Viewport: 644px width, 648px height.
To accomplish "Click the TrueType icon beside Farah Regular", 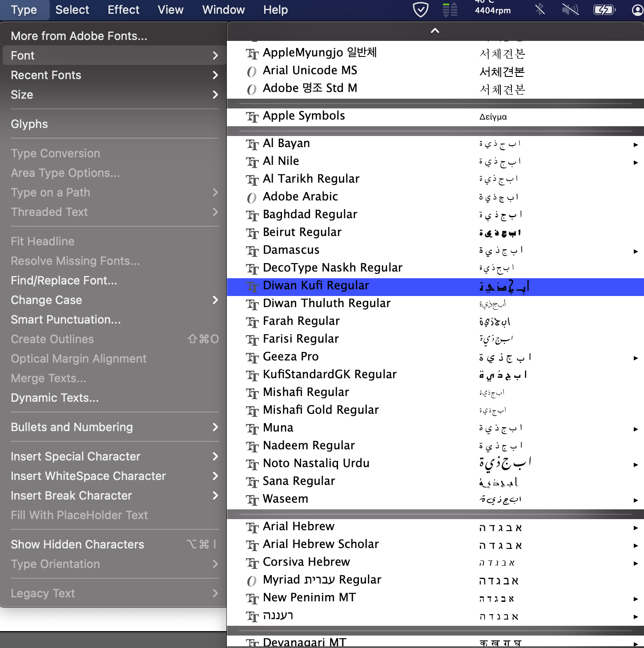I will 252,322.
